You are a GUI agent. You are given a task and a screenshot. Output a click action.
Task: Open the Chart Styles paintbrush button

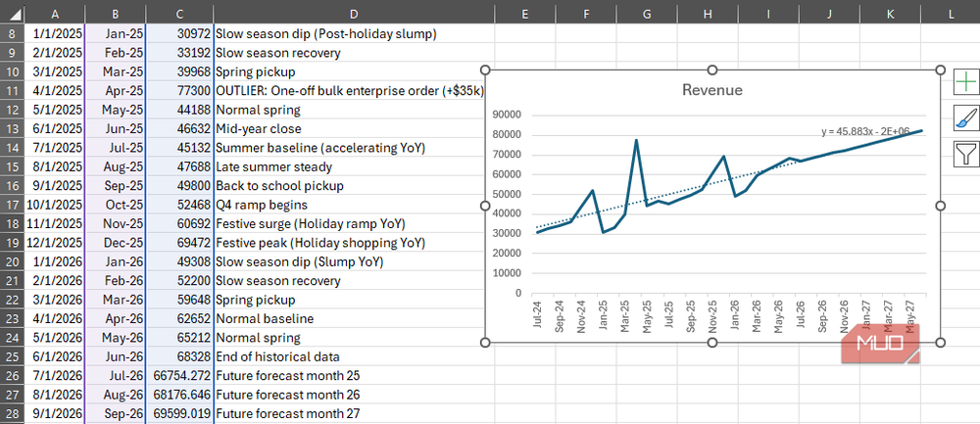pos(965,118)
